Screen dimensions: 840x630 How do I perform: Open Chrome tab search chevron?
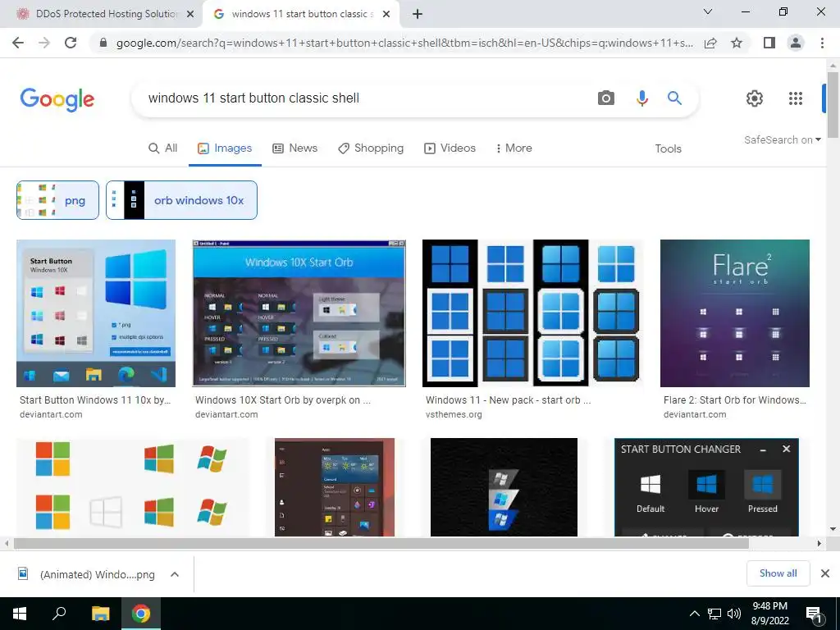coord(708,11)
